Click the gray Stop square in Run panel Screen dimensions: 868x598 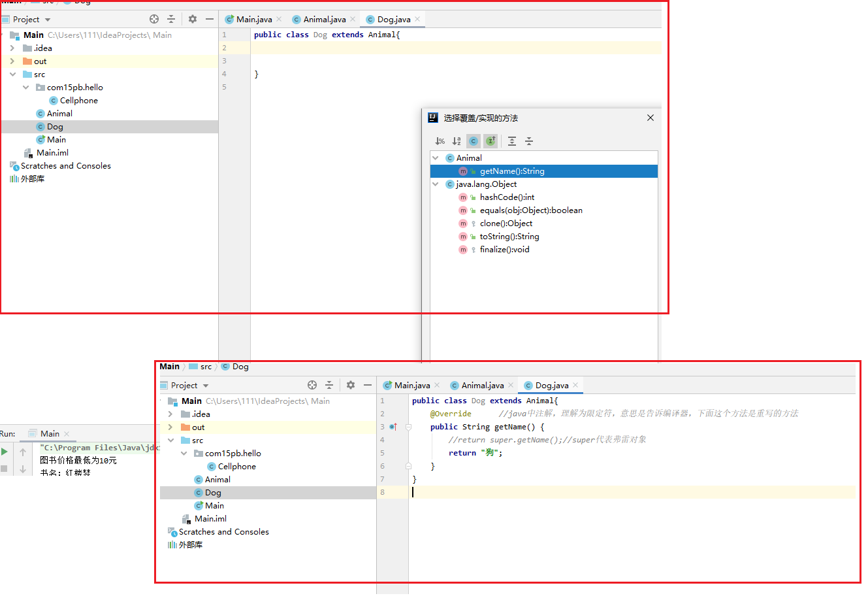pyautogui.click(x=4, y=469)
